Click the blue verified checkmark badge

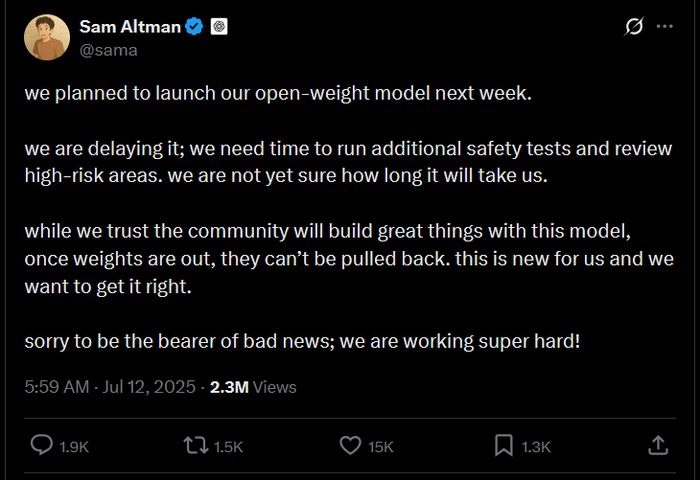tap(197, 27)
